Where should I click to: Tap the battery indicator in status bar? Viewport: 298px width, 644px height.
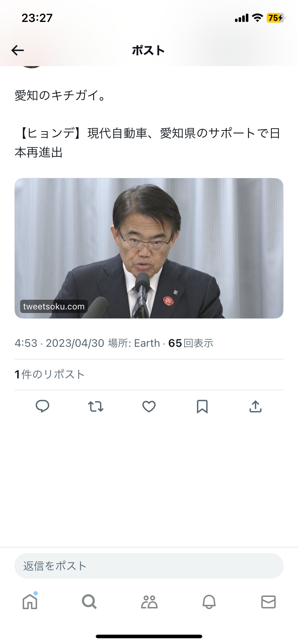(x=276, y=18)
